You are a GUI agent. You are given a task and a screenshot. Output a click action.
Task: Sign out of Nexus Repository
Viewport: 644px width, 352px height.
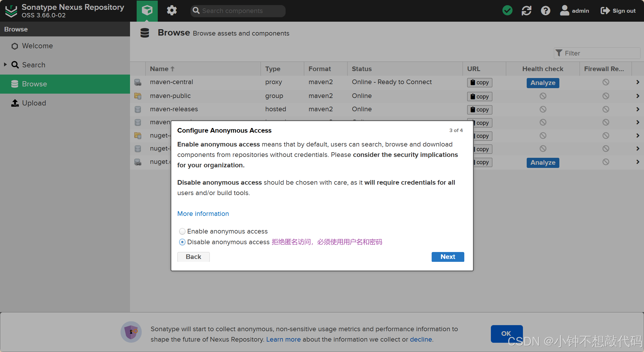(618, 11)
